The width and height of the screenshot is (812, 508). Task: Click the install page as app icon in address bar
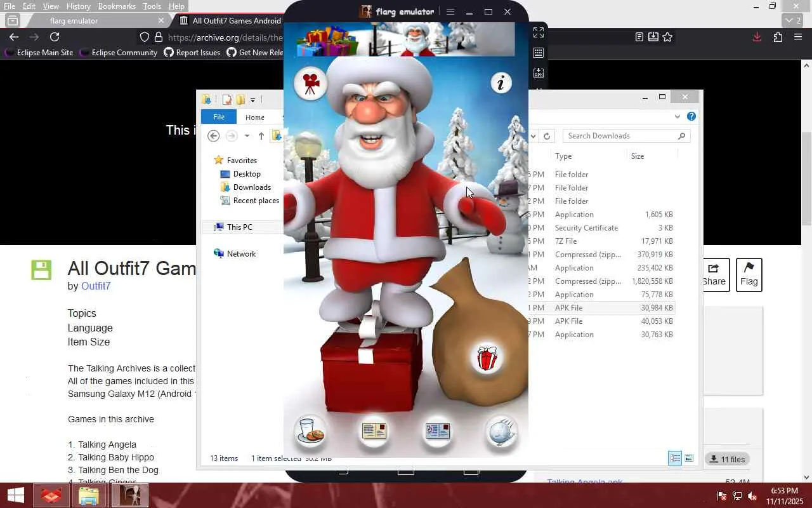click(x=653, y=37)
